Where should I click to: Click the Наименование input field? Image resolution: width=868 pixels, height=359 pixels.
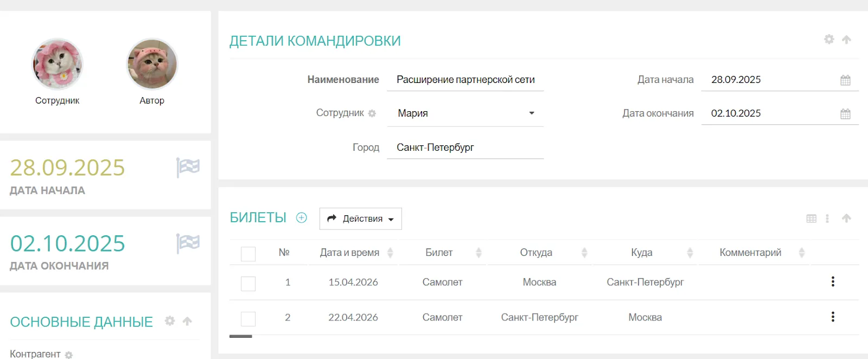(465, 80)
